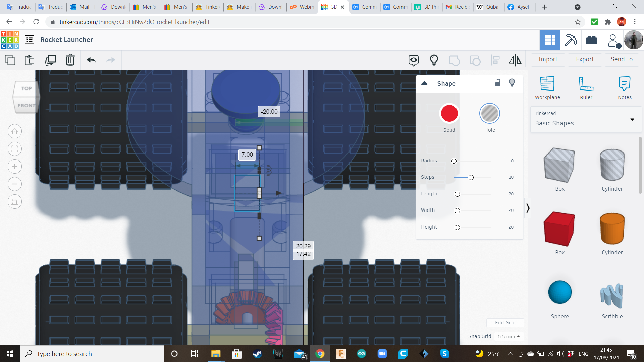Click the Duplicate and repeat icon

[x=50, y=60]
